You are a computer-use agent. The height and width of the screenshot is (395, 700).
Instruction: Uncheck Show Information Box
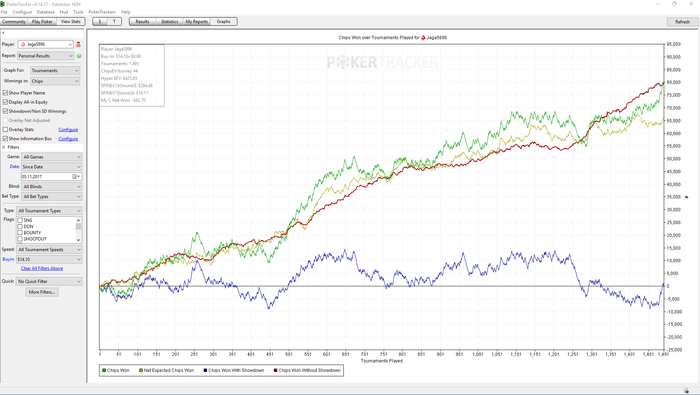[5, 138]
